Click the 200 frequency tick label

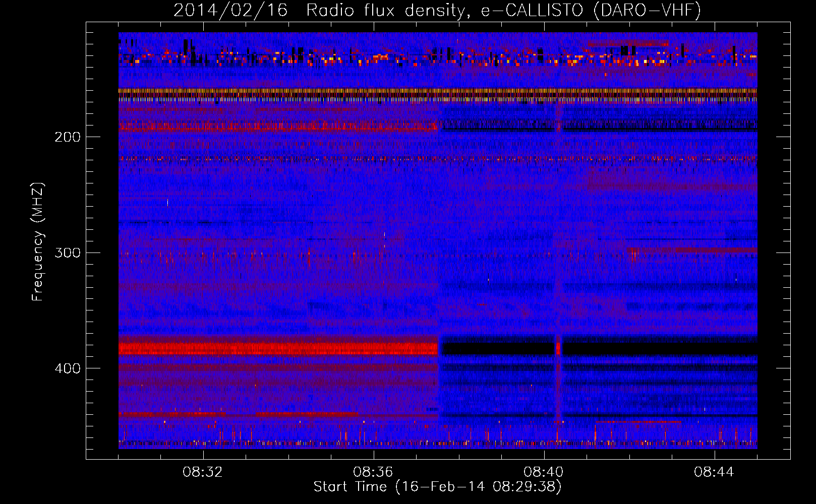[x=68, y=137]
